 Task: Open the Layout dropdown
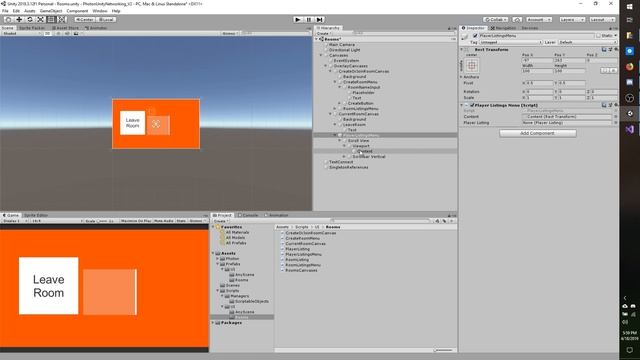602,20
